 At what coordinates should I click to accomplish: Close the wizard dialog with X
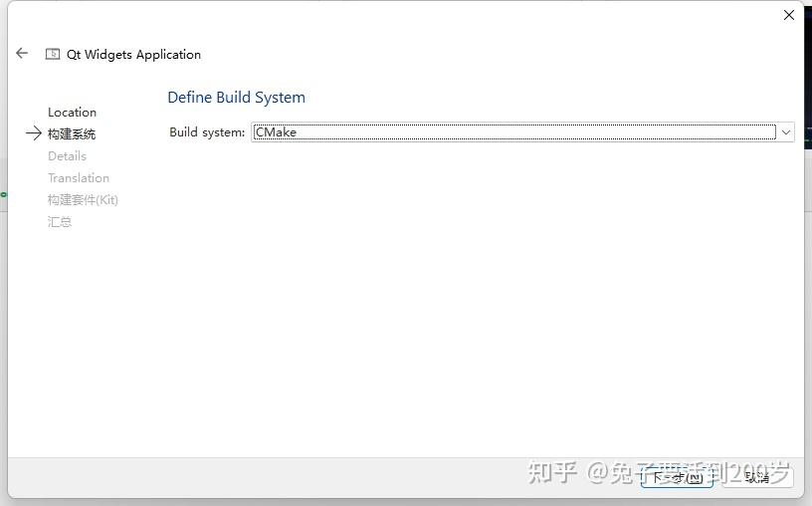[x=789, y=15]
